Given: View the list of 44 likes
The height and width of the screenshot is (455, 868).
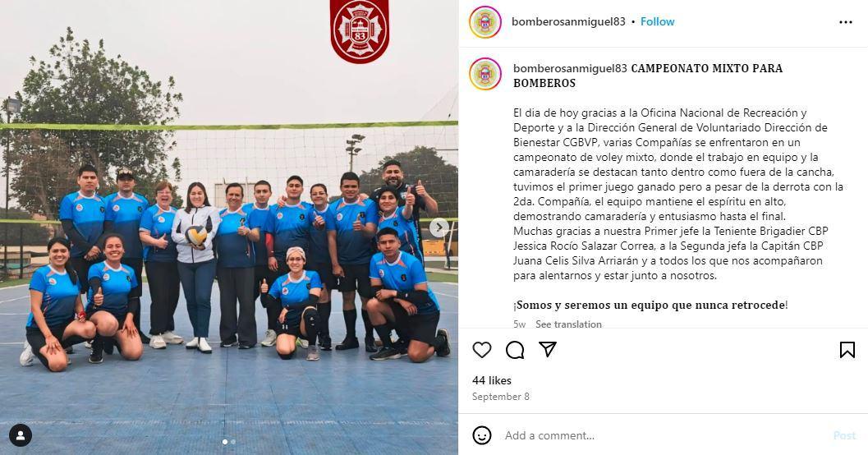Looking at the screenshot, I should pyautogui.click(x=492, y=380).
